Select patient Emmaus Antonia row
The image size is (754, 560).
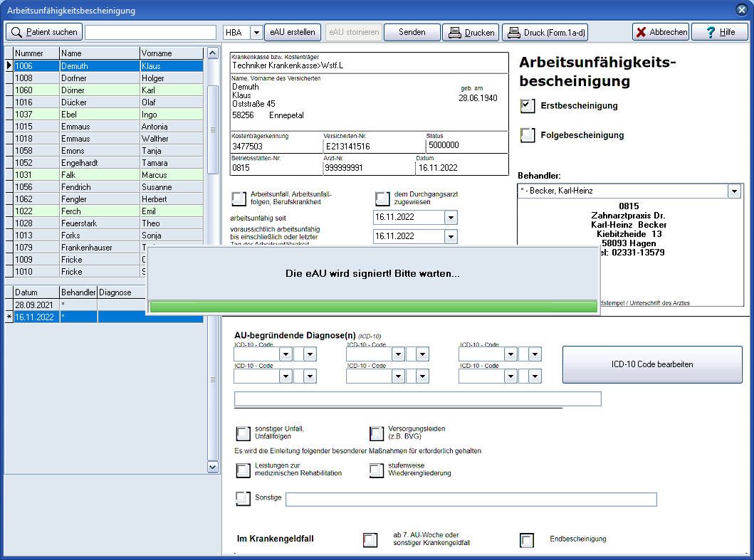[108, 127]
